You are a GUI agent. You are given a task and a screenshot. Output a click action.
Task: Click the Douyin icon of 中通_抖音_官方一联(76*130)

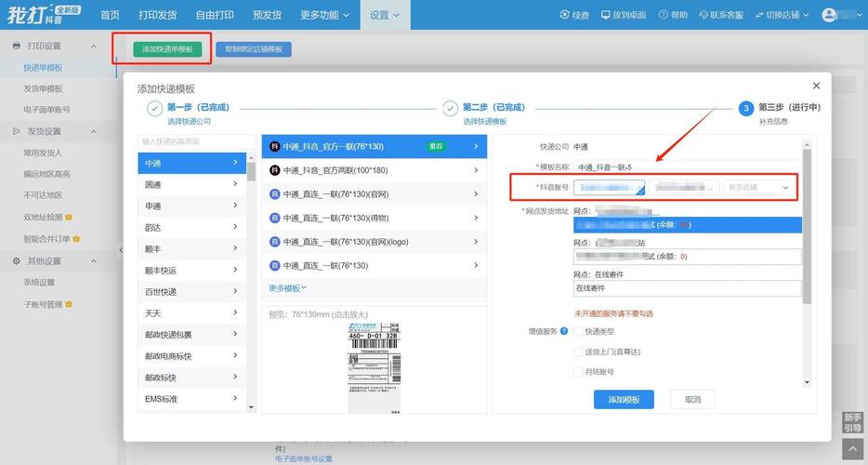pos(274,146)
